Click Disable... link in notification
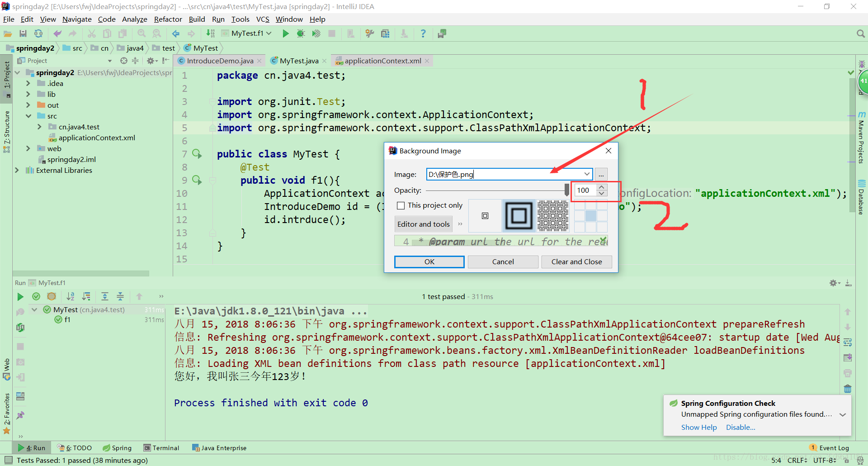 pos(741,427)
